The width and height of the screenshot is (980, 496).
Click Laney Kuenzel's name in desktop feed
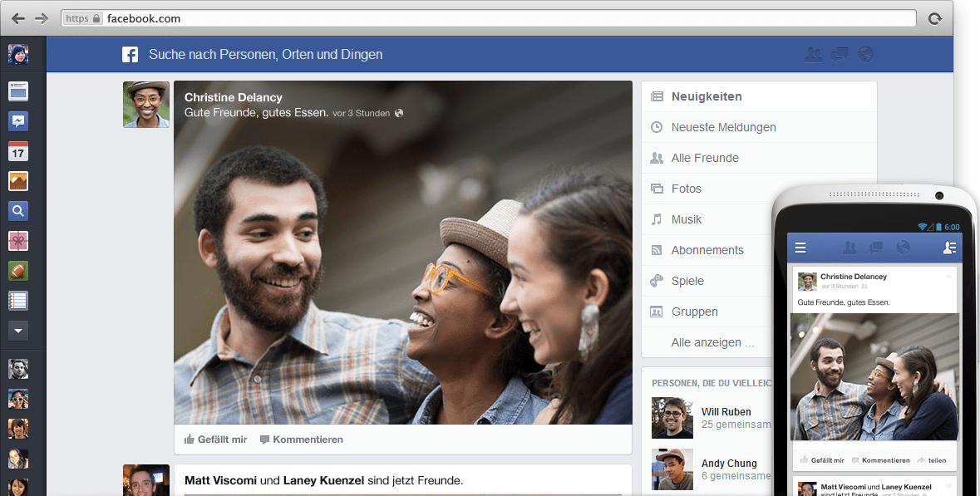tap(323, 480)
